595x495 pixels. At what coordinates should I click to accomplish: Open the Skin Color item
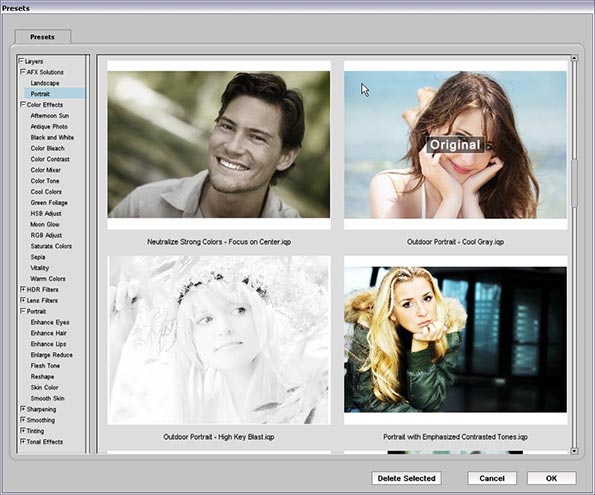coord(44,388)
